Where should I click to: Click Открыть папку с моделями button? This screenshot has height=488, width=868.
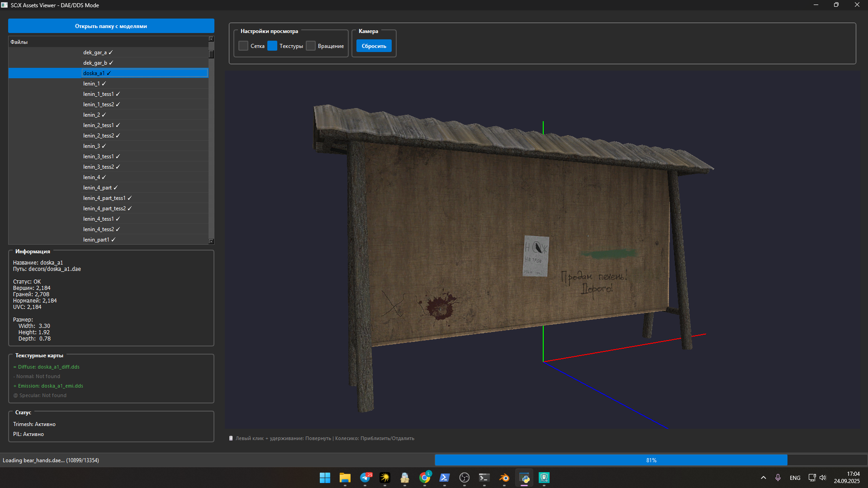(111, 26)
